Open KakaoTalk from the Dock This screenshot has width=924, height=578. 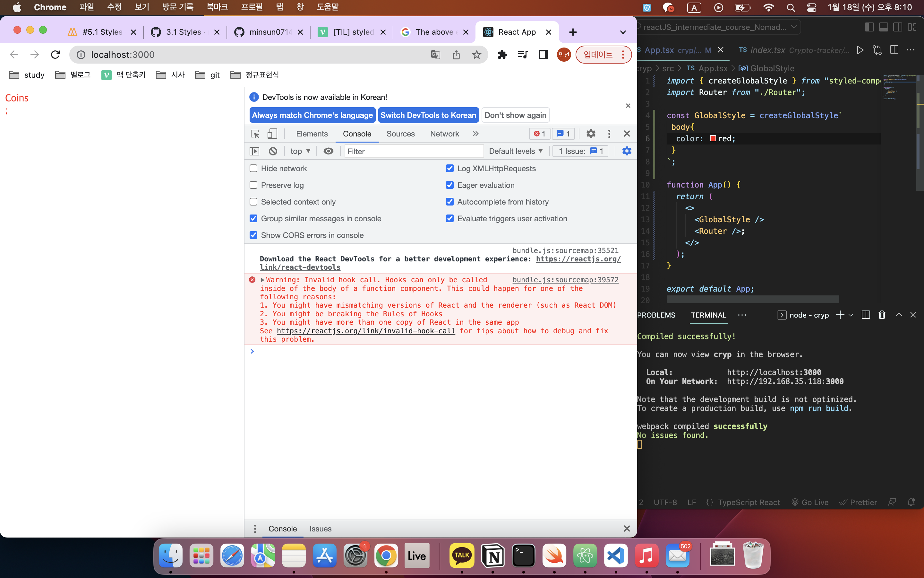462,556
